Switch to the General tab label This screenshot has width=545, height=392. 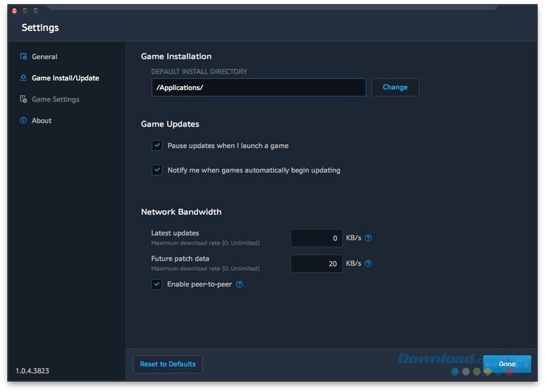44,56
